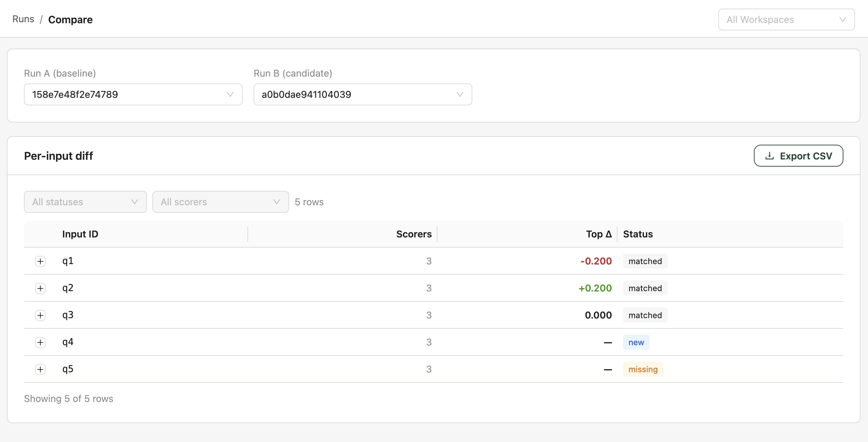Click the q3 input ID

tap(68, 315)
